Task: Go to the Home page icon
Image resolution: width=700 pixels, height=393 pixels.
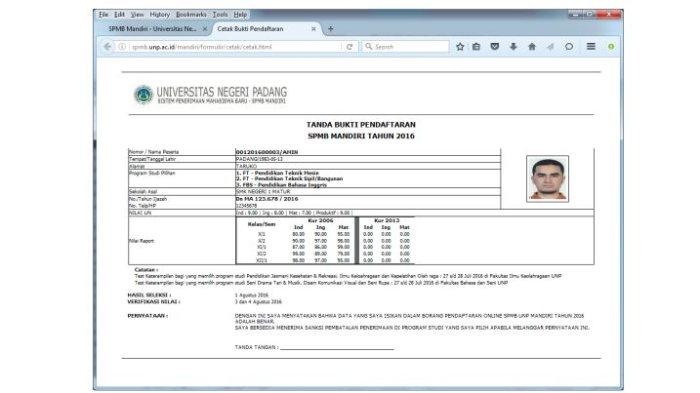Action: point(532,46)
